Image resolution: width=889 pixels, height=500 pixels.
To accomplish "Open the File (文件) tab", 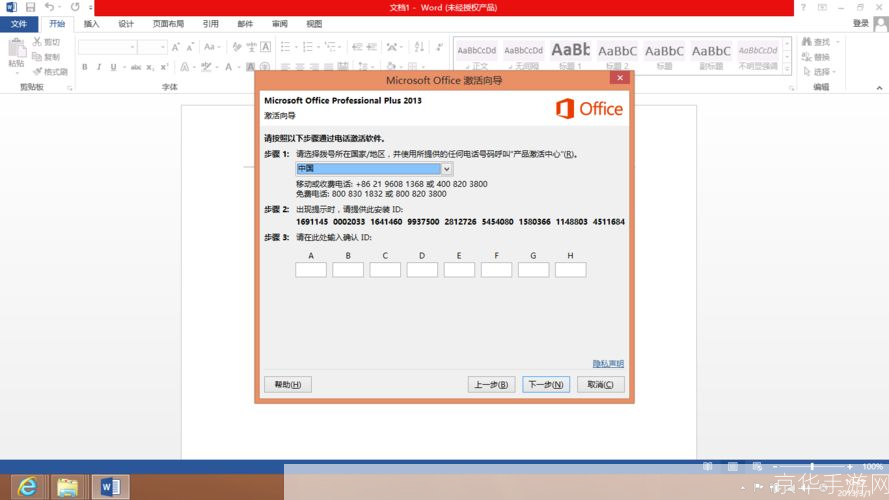I will coord(19,24).
